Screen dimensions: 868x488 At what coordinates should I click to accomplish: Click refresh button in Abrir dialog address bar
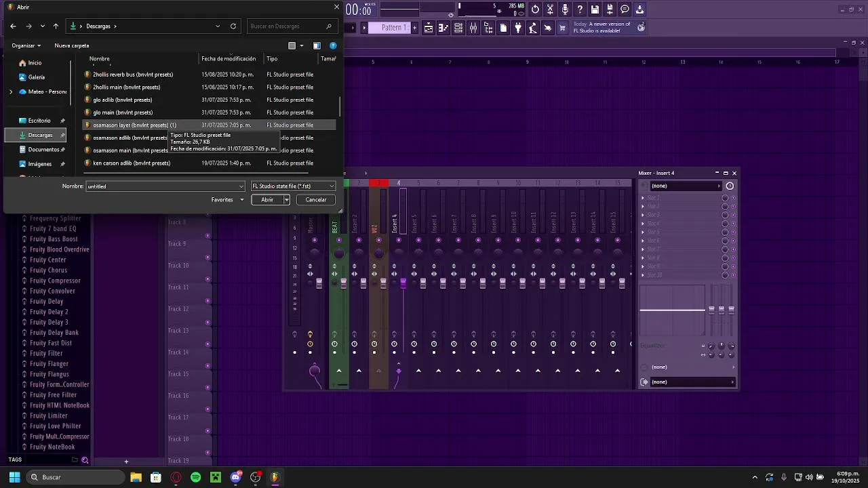point(233,26)
